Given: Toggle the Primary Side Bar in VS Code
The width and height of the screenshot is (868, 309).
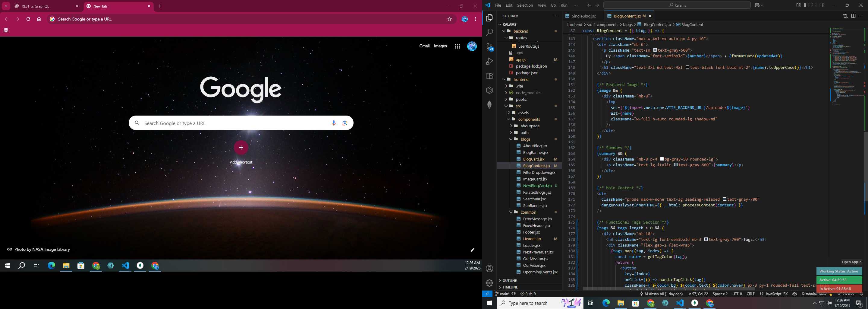Looking at the screenshot, I should point(806,5).
